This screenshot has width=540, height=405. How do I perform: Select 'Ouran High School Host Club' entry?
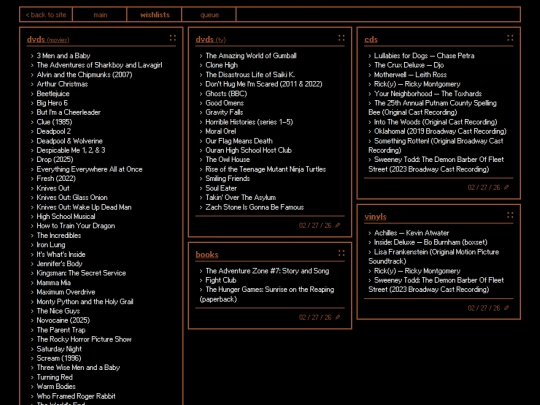click(249, 150)
